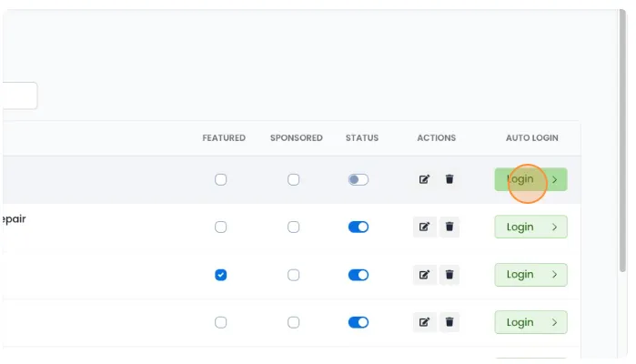Turn off Status toggle in 'epair' row
The image size is (636, 364).
[358, 227]
